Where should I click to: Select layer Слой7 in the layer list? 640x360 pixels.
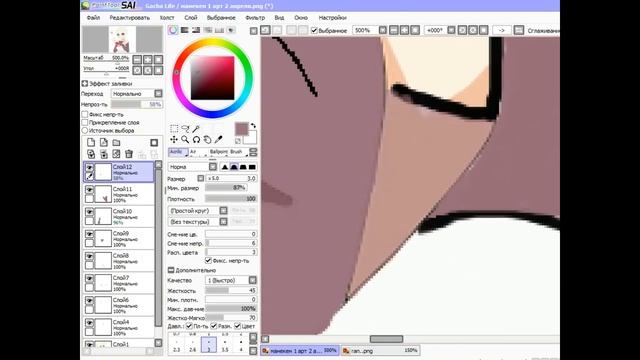pyautogui.click(x=119, y=283)
